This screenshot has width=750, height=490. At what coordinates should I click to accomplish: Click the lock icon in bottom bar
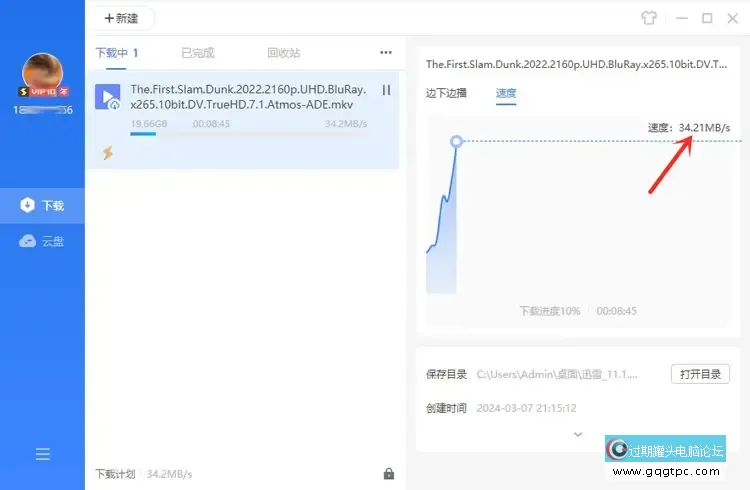(389, 474)
